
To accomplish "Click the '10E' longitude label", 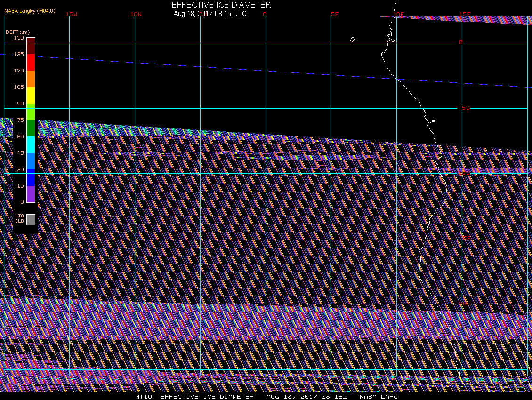I will click(399, 14).
